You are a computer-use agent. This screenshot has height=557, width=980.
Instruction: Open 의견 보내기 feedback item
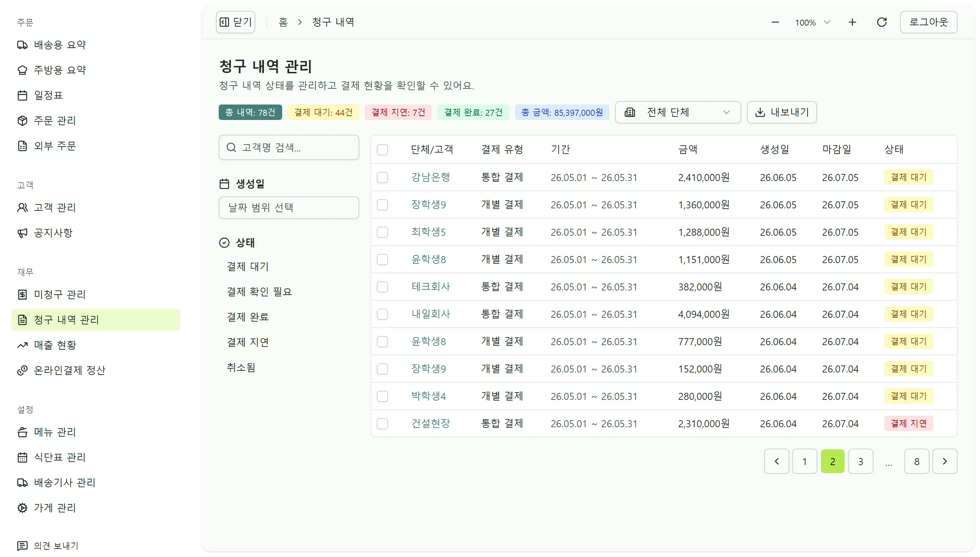pyautogui.click(x=96, y=545)
